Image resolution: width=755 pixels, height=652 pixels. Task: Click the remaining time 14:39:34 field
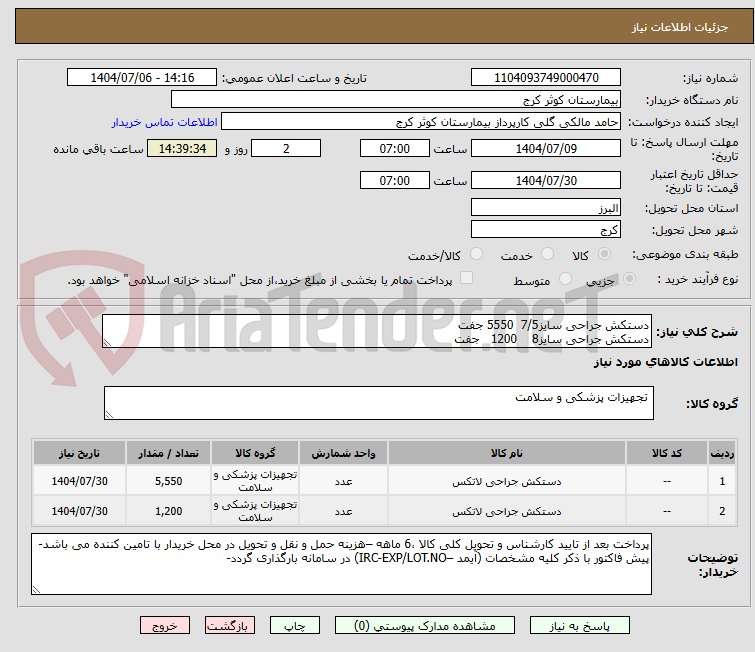coord(182,148)
